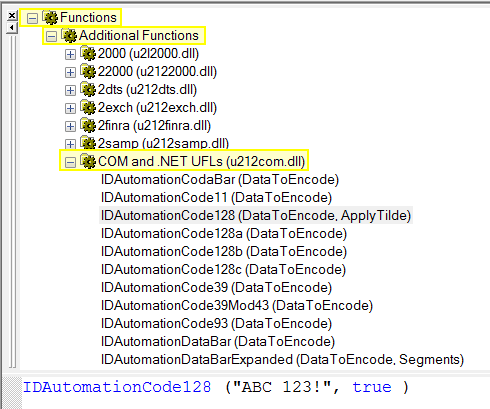
Task: Click the Additional Functions gear icon
Action: click(69, 35)
